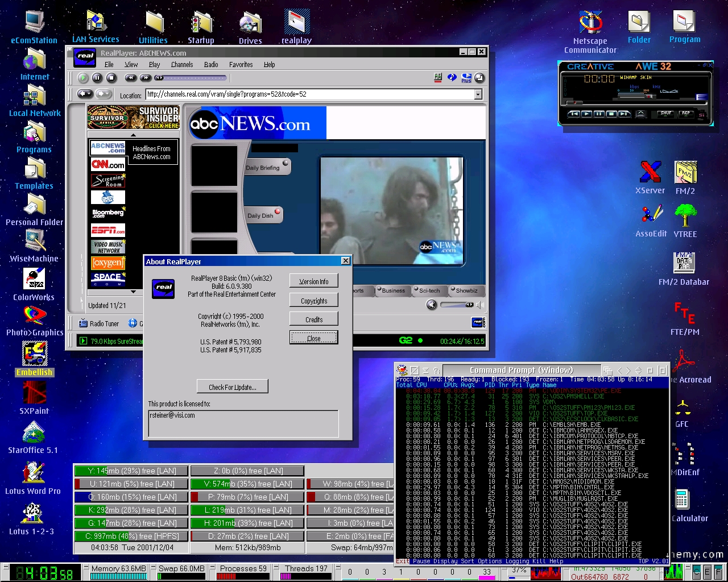
Task: Select the Bloomberg.com channel
Action: (108, 214)
